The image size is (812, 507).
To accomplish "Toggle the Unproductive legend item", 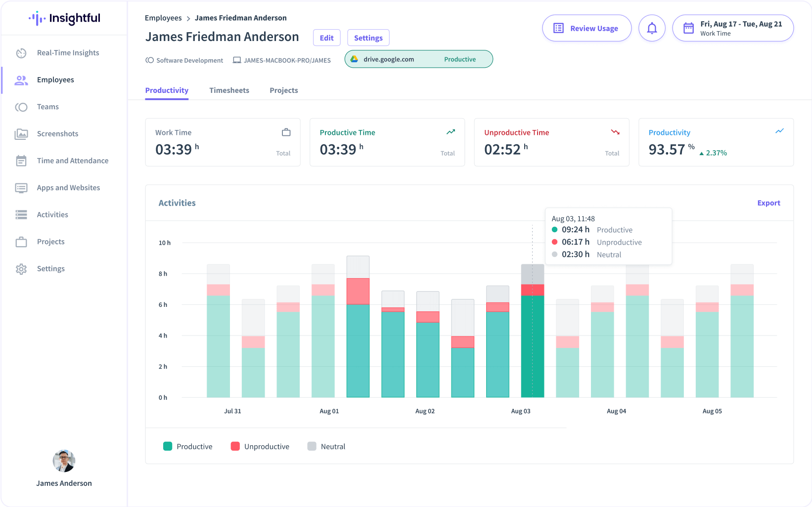I will click(x=260, y=446).
